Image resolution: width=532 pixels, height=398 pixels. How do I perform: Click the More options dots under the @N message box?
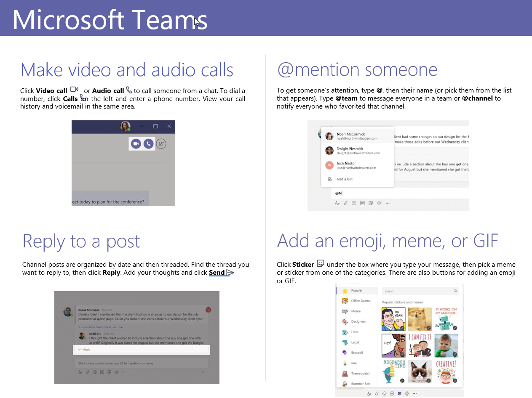coord(388,203)
